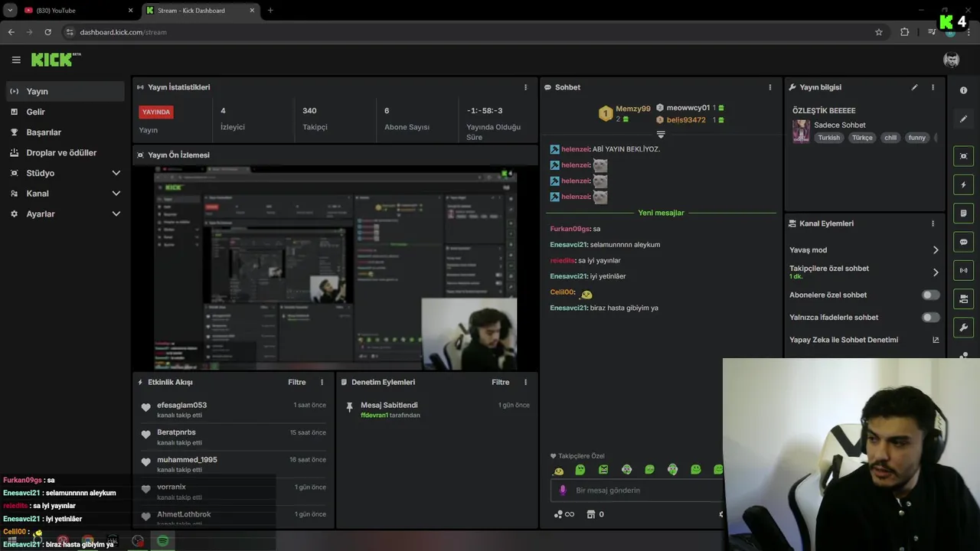The height and width of the screenshot is (551, 980).
Task: Open Kanal Eylemleri three-dot menu
Action: point(933,223)
